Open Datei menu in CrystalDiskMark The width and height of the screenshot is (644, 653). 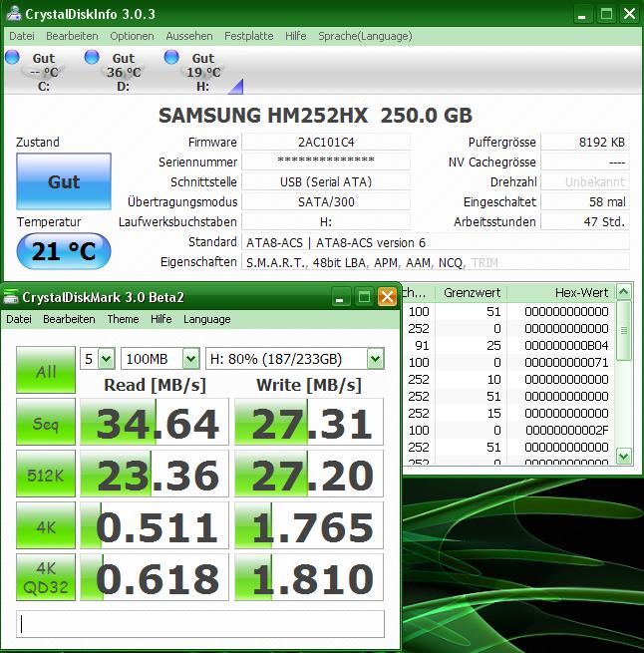[x=19, y=319]
